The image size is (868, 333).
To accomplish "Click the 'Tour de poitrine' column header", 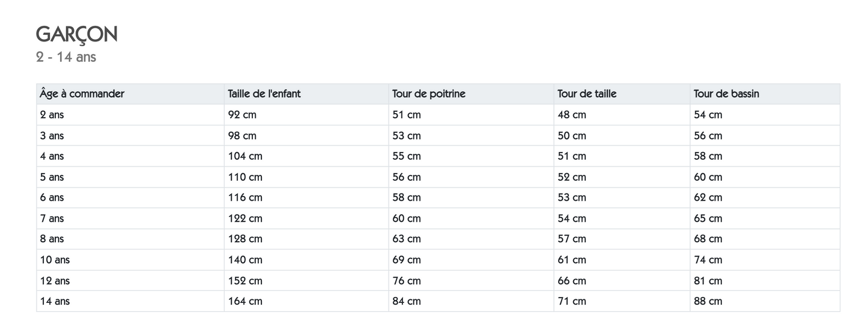I will click(429, 94).
